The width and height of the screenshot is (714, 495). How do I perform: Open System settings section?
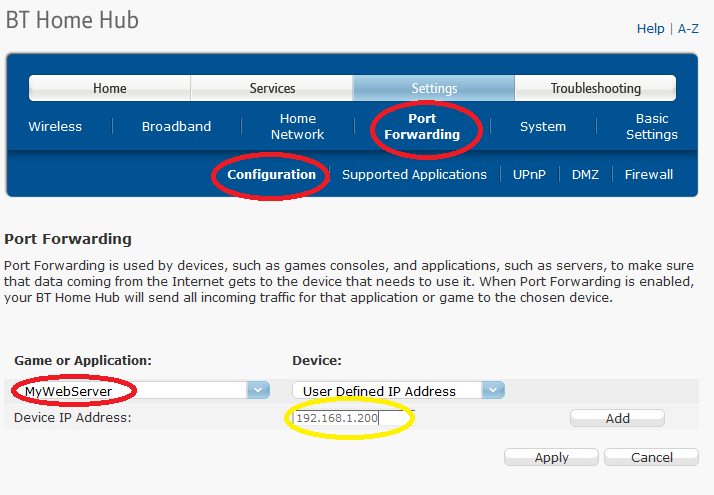click(x=543, y=127)
